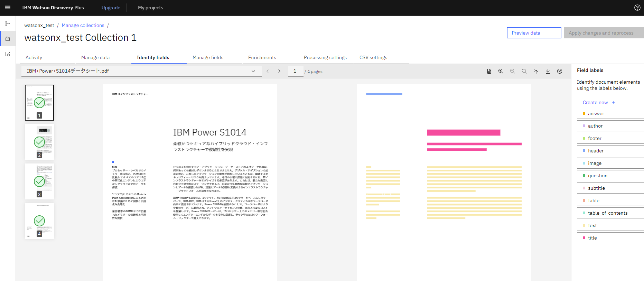Click the single-page document view icon
This screenshot has width=644, height=281.
489,71
